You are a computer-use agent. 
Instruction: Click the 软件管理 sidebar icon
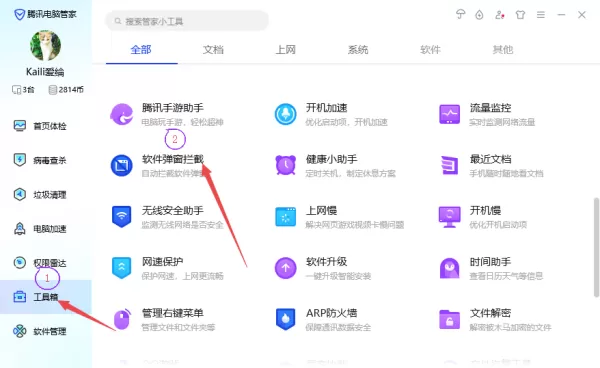[x=20, y=331]
